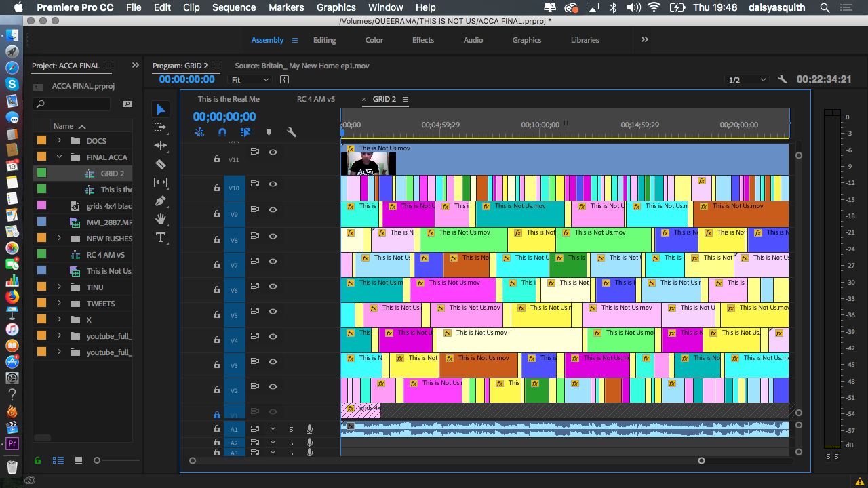Enable voice-over record on track A2

click(x=309, y=443)
